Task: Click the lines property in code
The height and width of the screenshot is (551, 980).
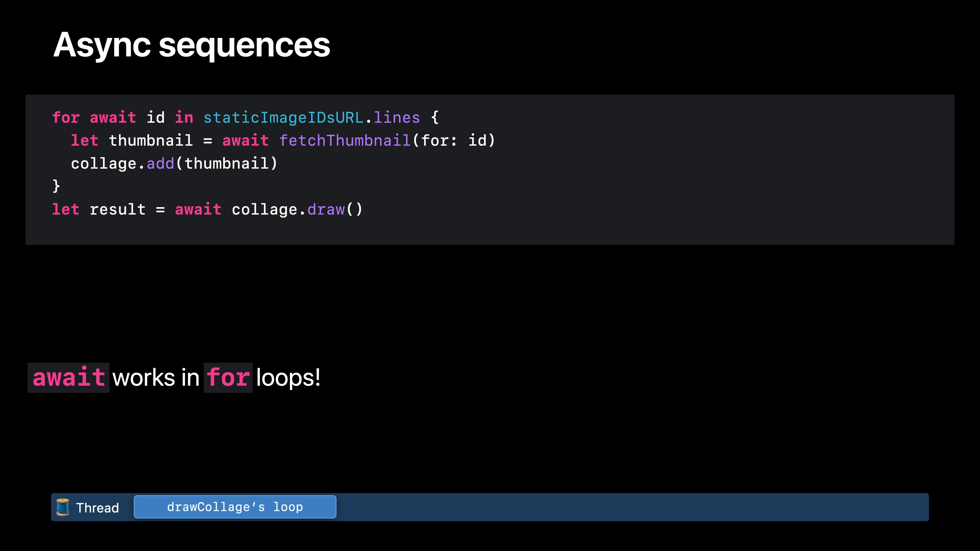Action: (x=397, y=118)
